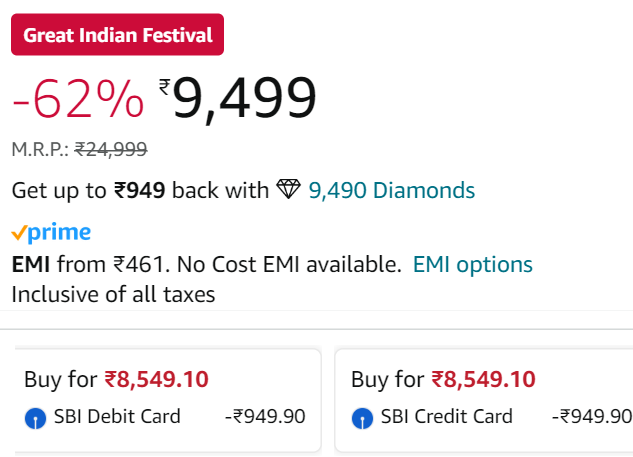
Task: Click the SBI logo on Debit Card offer
Action: click(36, 418)
